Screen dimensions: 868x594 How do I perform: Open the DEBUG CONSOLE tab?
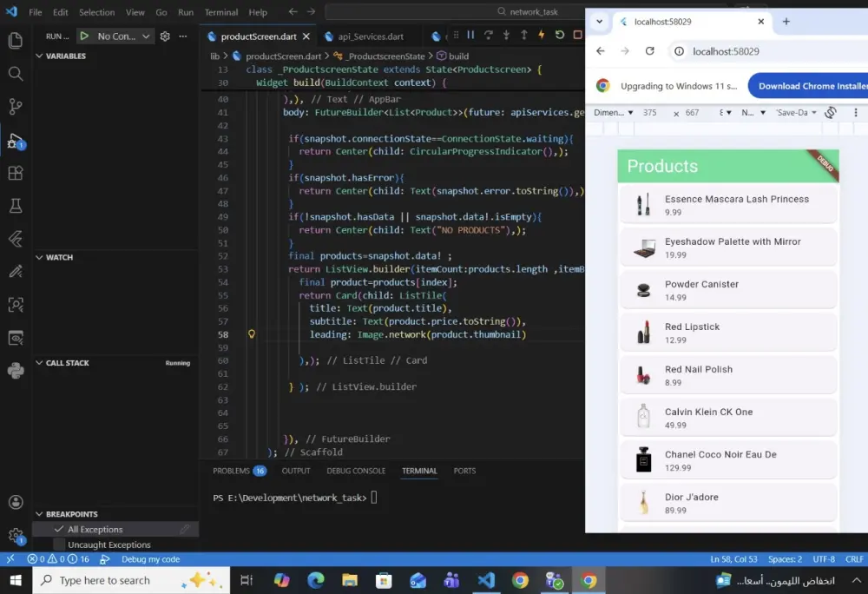click(358, 470)
